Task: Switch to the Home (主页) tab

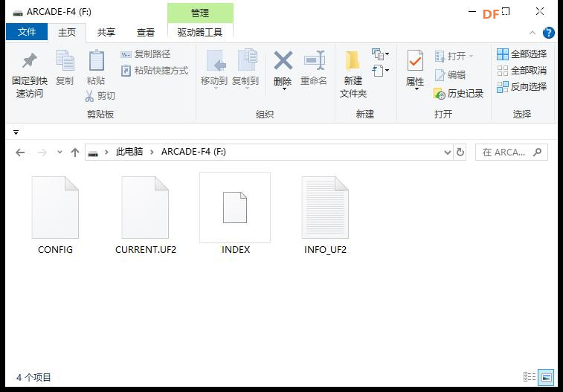Action: (x=67, y=32)
